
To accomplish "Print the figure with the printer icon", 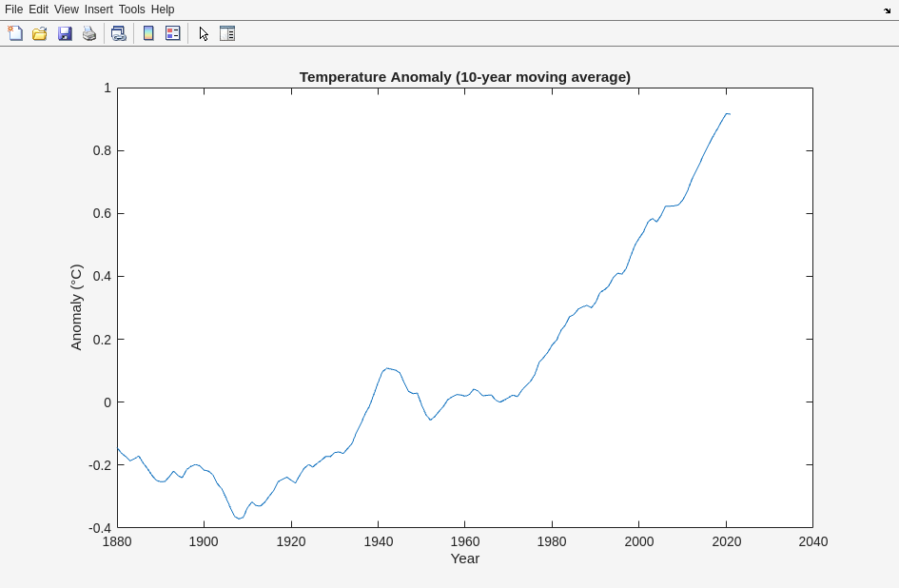I will 89,33.
